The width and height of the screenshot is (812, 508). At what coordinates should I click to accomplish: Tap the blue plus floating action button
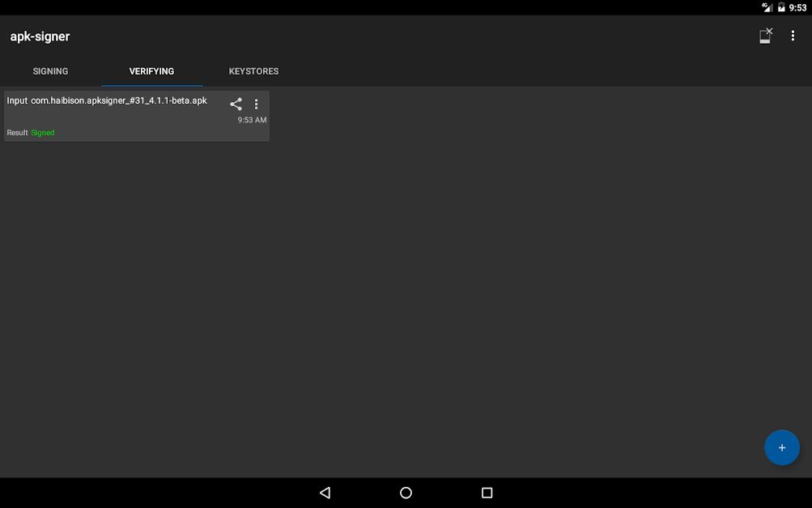pos(781,447)
